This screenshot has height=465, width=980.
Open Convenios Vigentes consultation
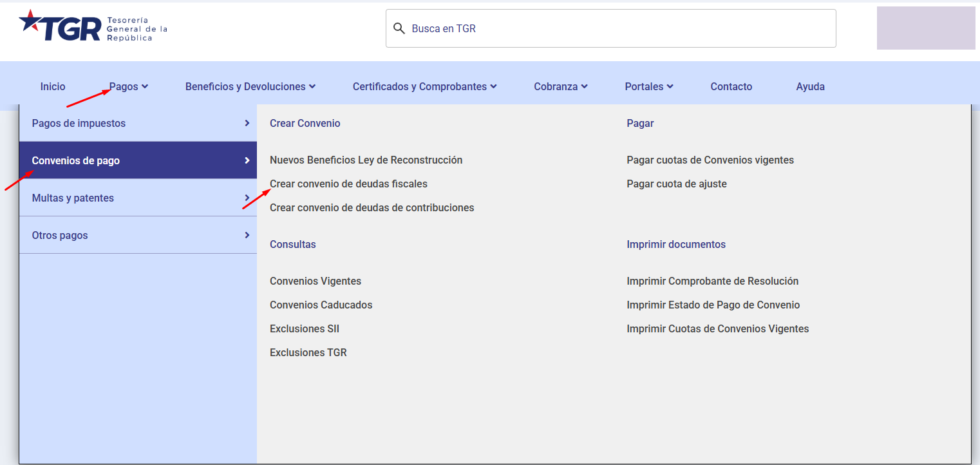(x=316, y=281)
